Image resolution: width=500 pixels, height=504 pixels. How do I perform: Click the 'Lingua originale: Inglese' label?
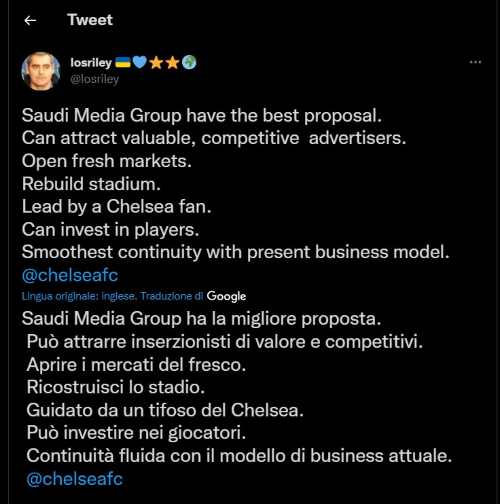pyautogui.click(x=79, y=296)
